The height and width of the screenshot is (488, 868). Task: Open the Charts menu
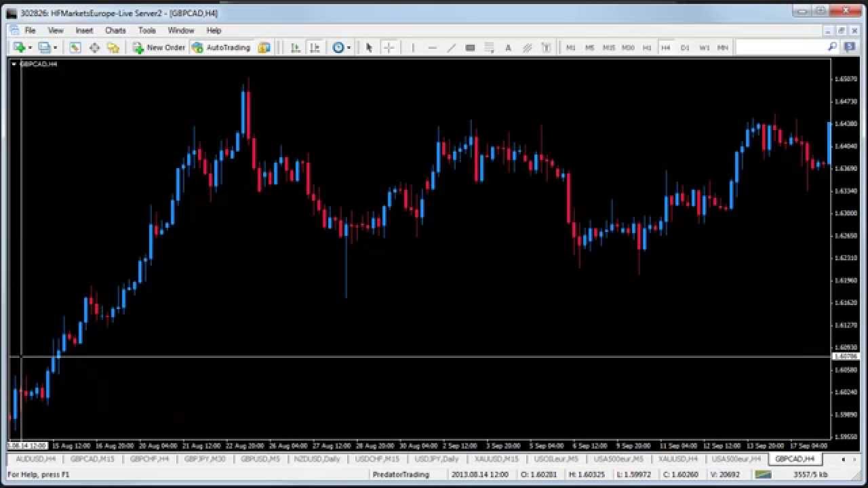coord(115,30)
